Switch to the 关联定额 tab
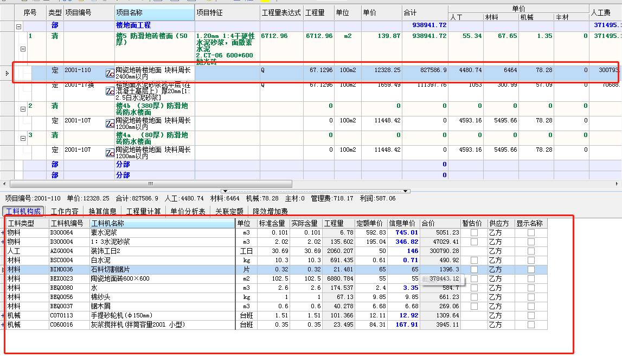 pos(229,211)
